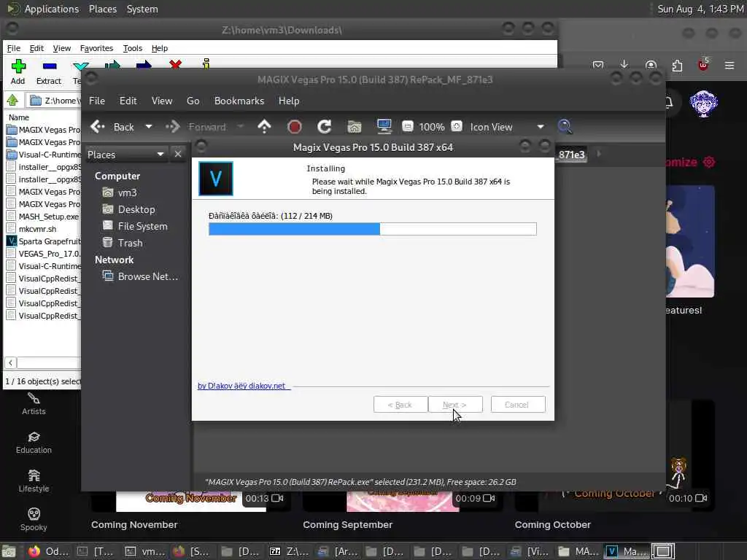Screen dimensions: 747x560
Task: Open Help menu in file manager
Action: pos(289,101)
